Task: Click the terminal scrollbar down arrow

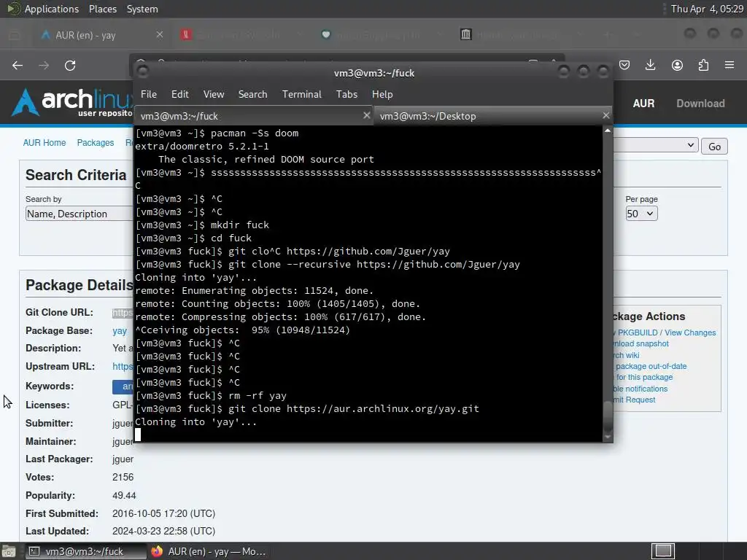Action: pyautogui.click(x=608, y=437)
